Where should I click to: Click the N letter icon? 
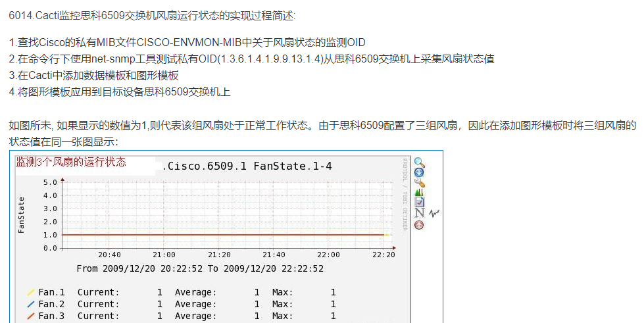tap(419, 213)
